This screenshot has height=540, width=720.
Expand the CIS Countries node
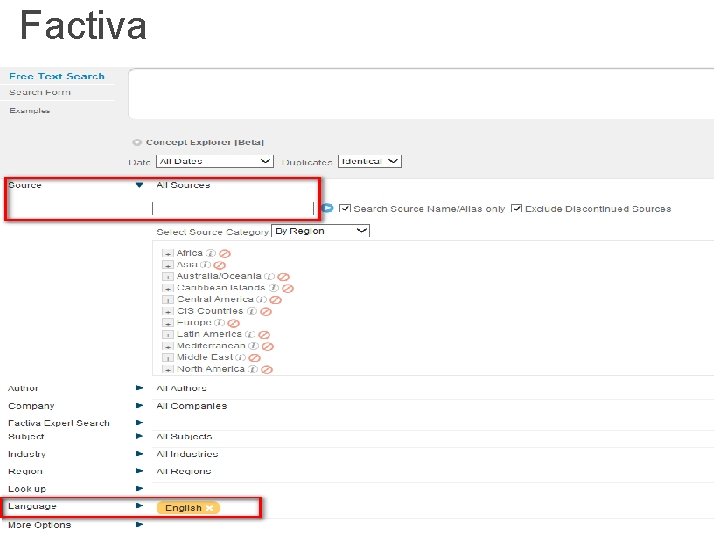pyautogui.click(x=168, y=311)
